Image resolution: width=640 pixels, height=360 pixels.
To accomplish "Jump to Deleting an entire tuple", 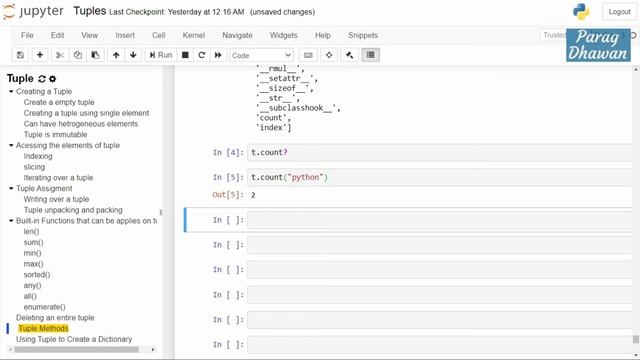I will pos(55,318).
